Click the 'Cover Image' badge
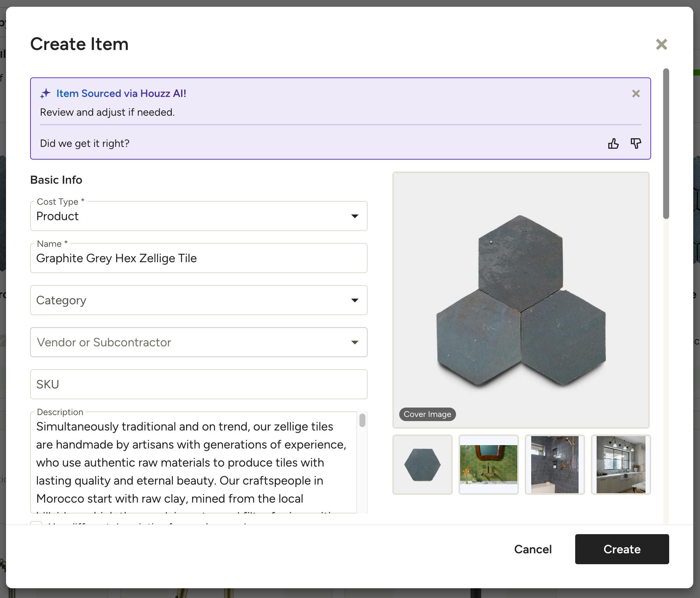 [x=427, y=414]
